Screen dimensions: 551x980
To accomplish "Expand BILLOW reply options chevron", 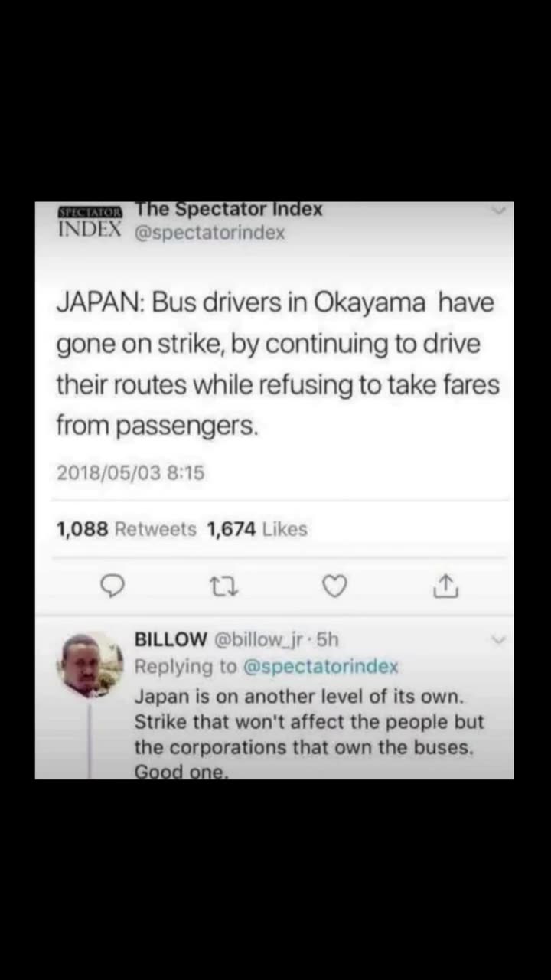I will (x=498, y=640).
